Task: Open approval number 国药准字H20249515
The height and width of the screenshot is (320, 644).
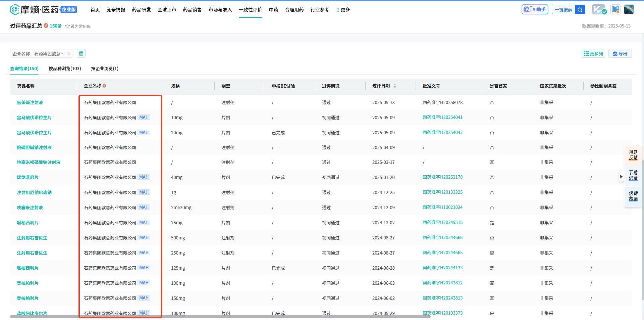Action: click(x=443, y=223)
